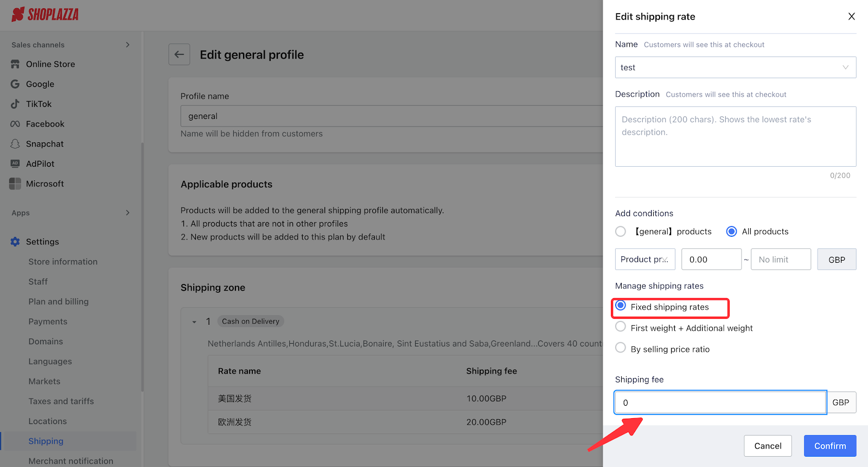Open Plan and billing settings
Viewport: 868px width, 467px height.
point(59,301)
